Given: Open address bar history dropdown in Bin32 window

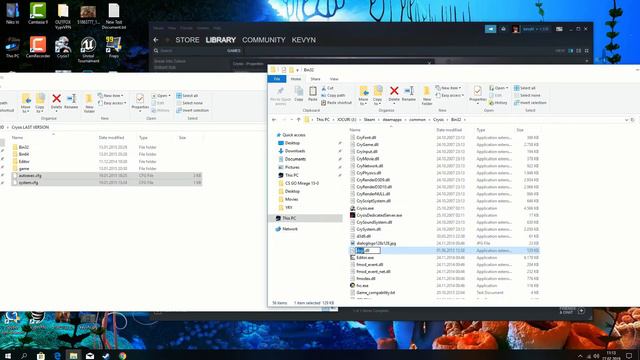Looking at the screenshot, I should pyautogui.click(x=626, y=120).
